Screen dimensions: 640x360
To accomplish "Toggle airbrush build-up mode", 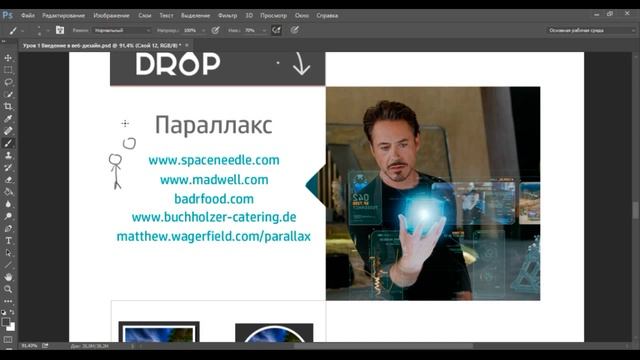I will [x=276, y=30].
